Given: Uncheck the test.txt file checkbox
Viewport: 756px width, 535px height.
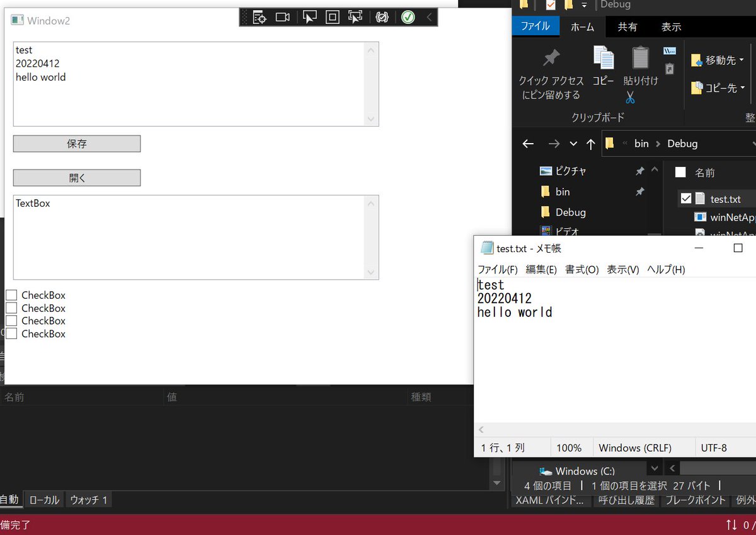Looking at the screenshot, I should [x=686, y=199].
